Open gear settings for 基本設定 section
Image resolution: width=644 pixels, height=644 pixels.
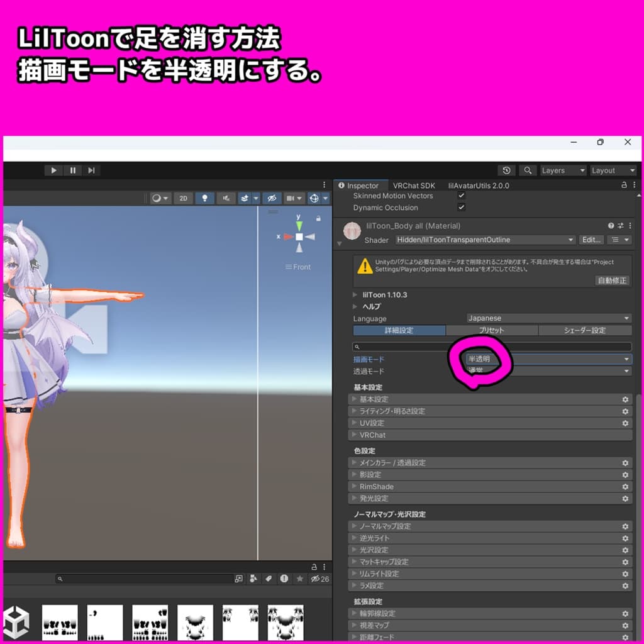point(625,399)
